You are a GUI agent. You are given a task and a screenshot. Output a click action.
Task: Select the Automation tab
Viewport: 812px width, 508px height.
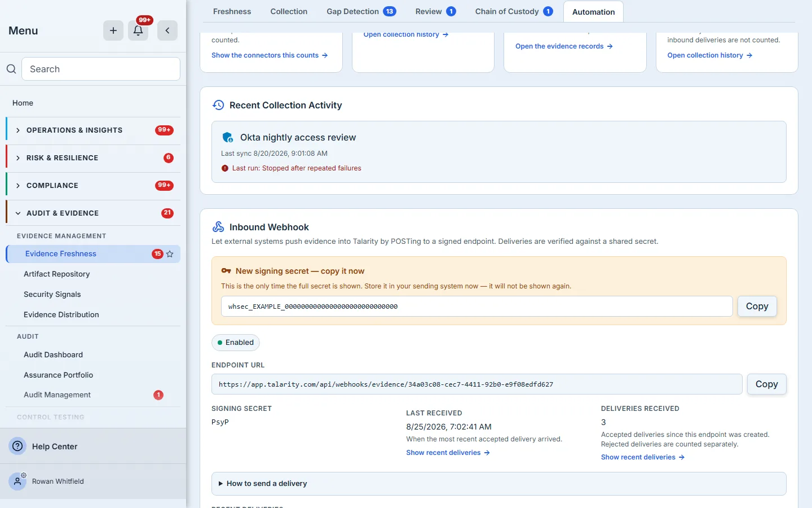coord(593,12)
